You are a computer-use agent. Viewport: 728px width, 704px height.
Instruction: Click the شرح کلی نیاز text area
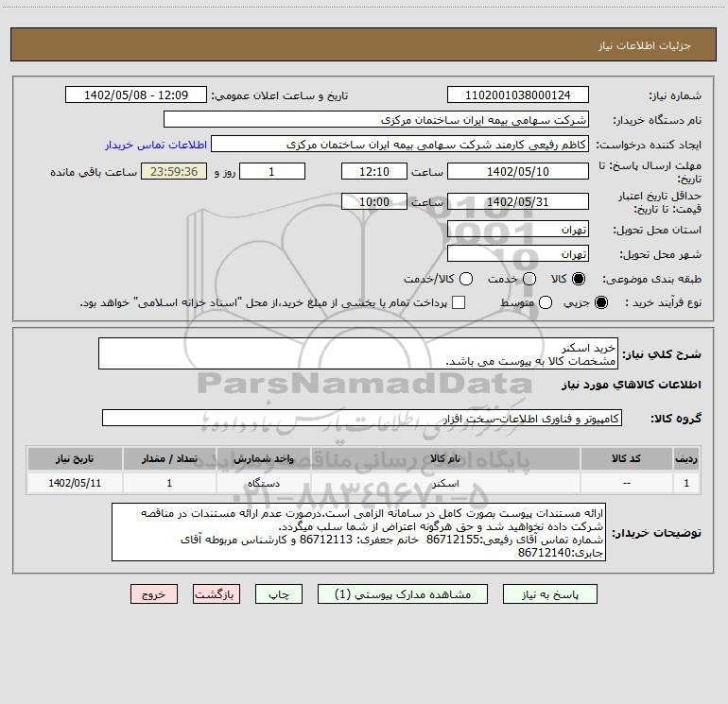tap(358, 353)
